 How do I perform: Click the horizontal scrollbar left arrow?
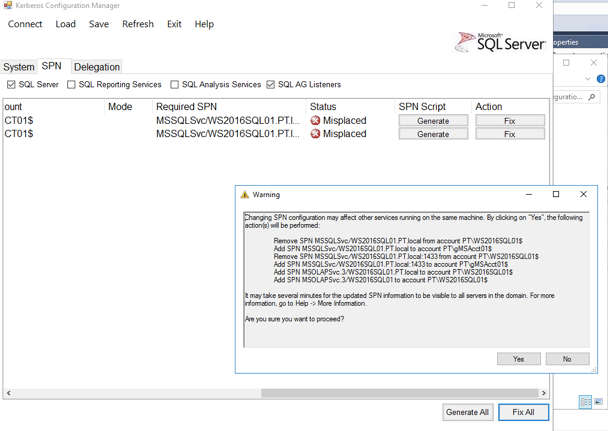(x=9, y=393)
